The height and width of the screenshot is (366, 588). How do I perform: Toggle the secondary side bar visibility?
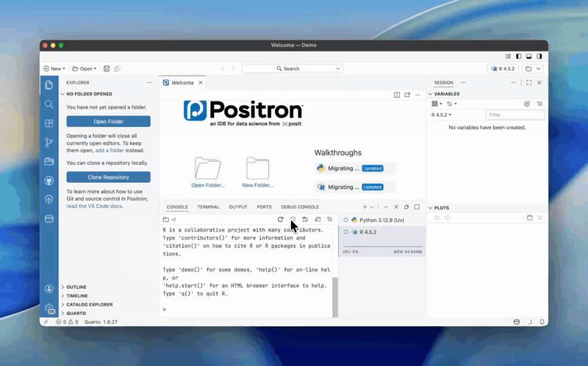point(539,57)
